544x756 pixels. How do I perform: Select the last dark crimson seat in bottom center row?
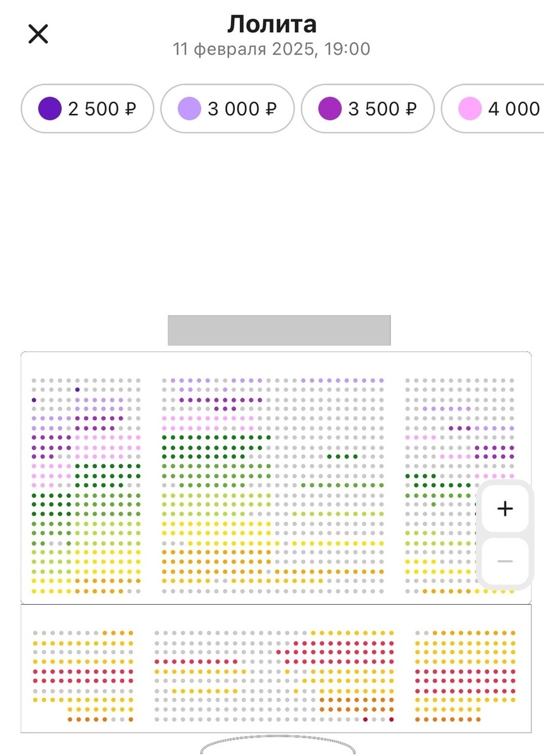391,719
